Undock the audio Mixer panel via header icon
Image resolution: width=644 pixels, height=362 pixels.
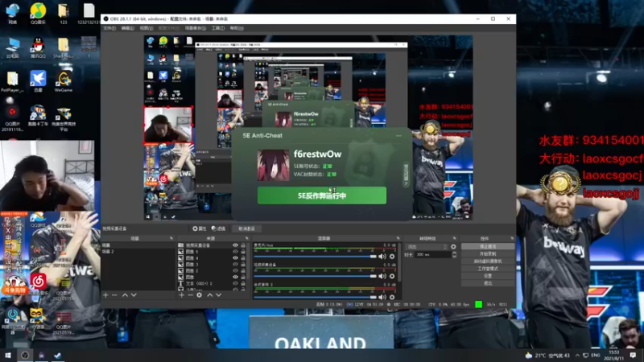pyautogui.click(x=398, y=238)
